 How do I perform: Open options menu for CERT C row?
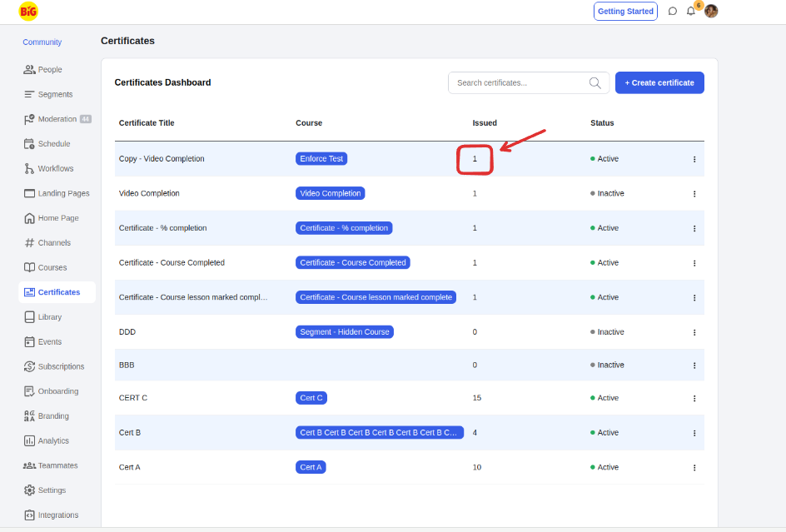tap(694, 398)
